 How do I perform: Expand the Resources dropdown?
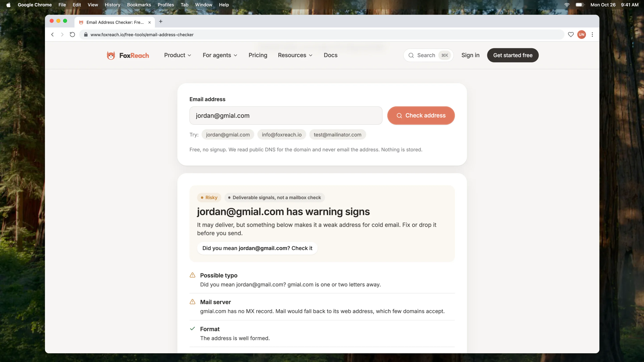coord(295,55)
